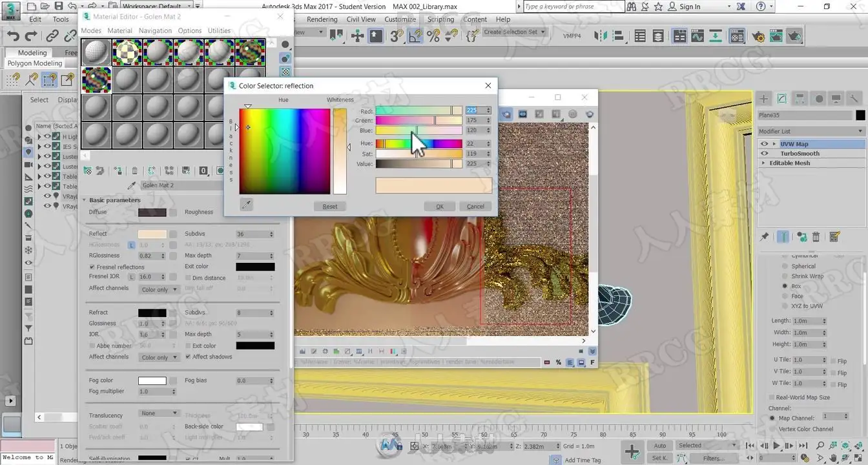868x465 pixels.
Task: Open the Modifier List dropdown
Action: 811,131
